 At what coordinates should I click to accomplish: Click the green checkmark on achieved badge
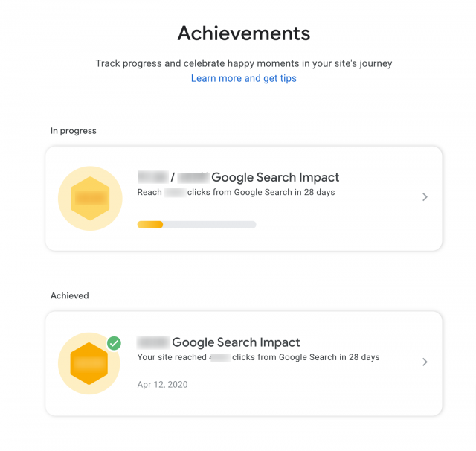click(x=114, y=343)
